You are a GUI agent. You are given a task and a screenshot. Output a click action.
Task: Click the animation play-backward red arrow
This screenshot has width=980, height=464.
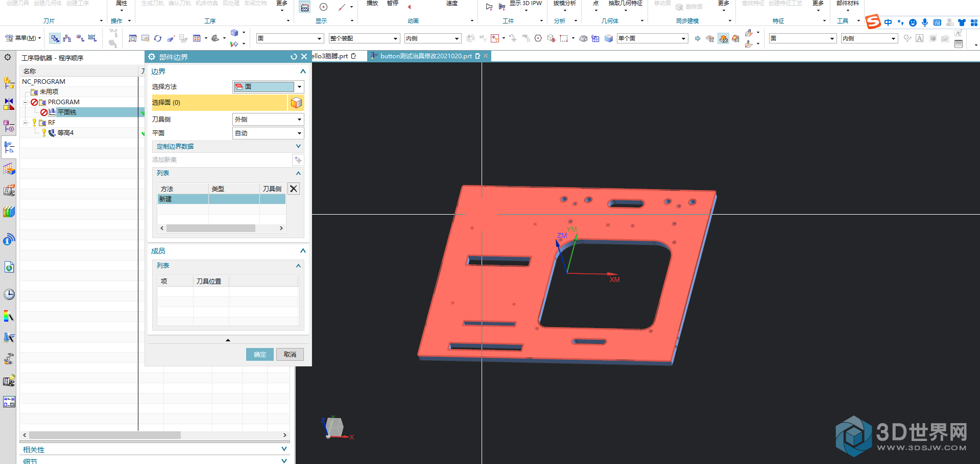pos(410,7)
